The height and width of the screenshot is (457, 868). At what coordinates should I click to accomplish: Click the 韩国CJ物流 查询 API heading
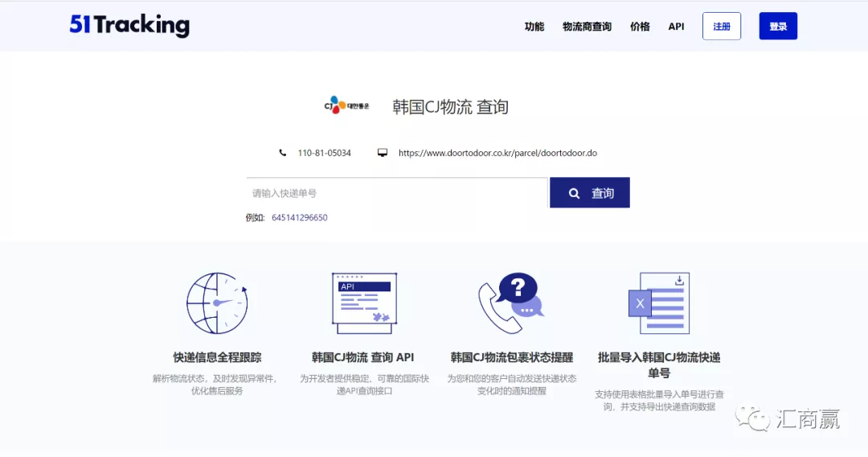pyautogui.click(x=363, y=357)
